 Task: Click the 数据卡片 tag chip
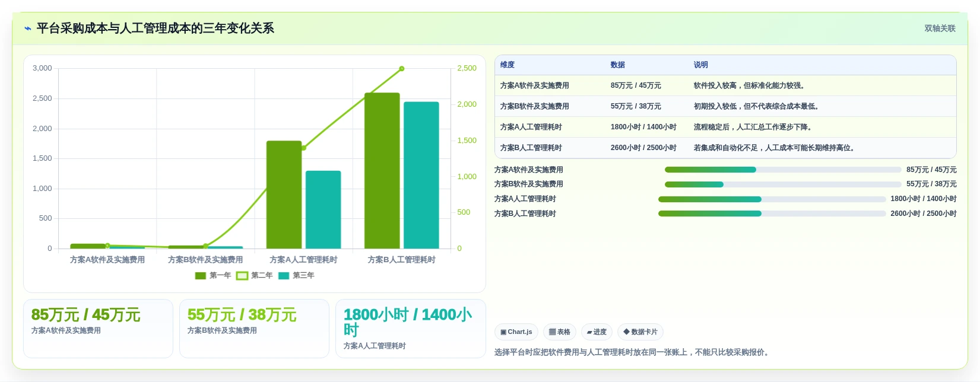tap(640, 332)
